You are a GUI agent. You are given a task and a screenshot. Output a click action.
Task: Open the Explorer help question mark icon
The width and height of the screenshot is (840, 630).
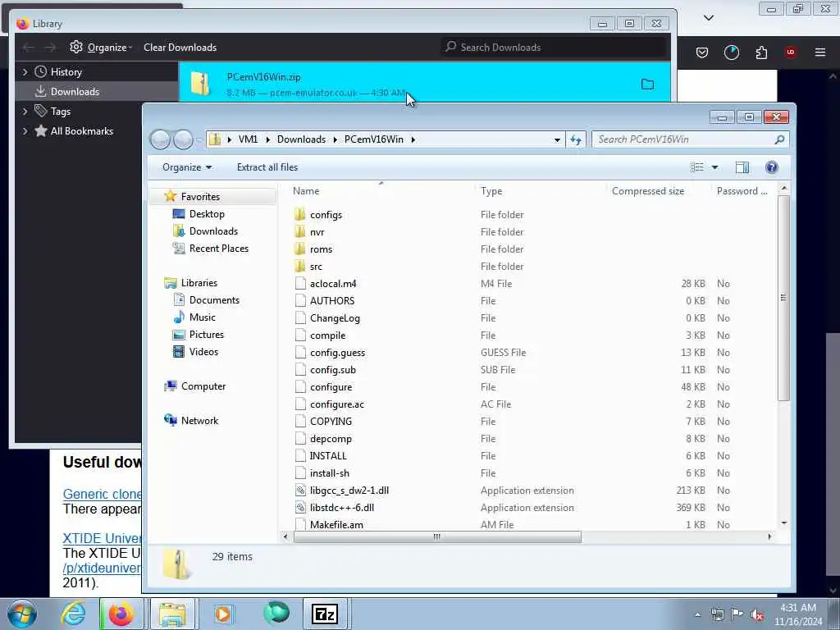pyautogui.click(x=771, y=167)
